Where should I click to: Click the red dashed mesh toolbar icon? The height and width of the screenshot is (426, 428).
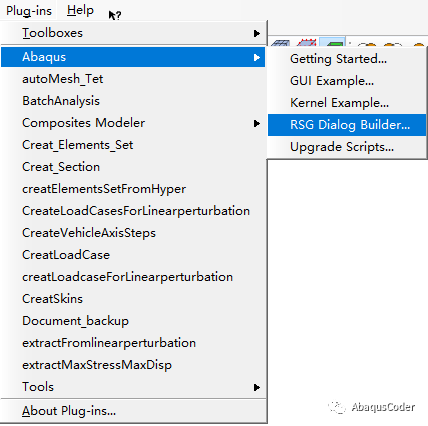(307, 42)
